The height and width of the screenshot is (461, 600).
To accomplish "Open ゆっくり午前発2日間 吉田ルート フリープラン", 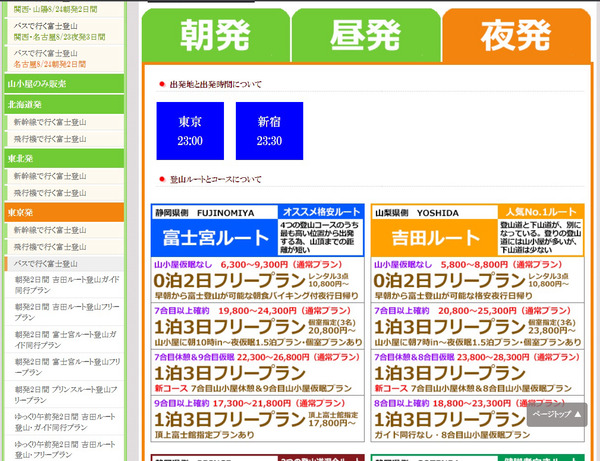I will click(65, 449).
